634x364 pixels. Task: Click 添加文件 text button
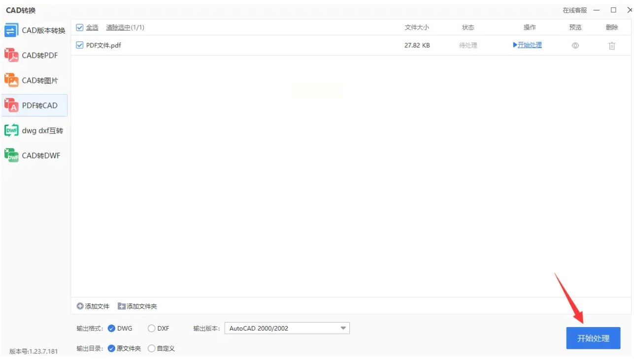pos(97,306)
